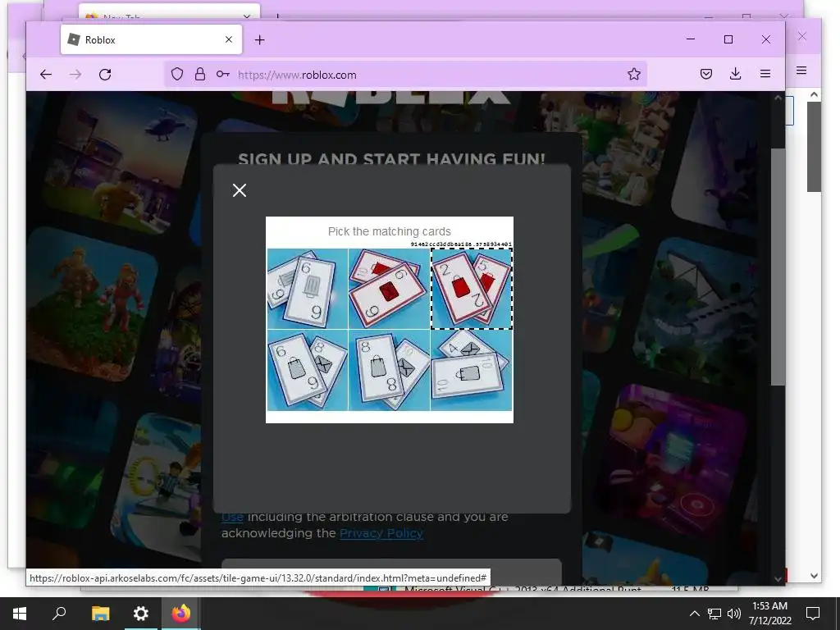Open Settings from the taskbar
This screenshot has width=840, height=630.
pyautogui.click(x=141, y=614)
